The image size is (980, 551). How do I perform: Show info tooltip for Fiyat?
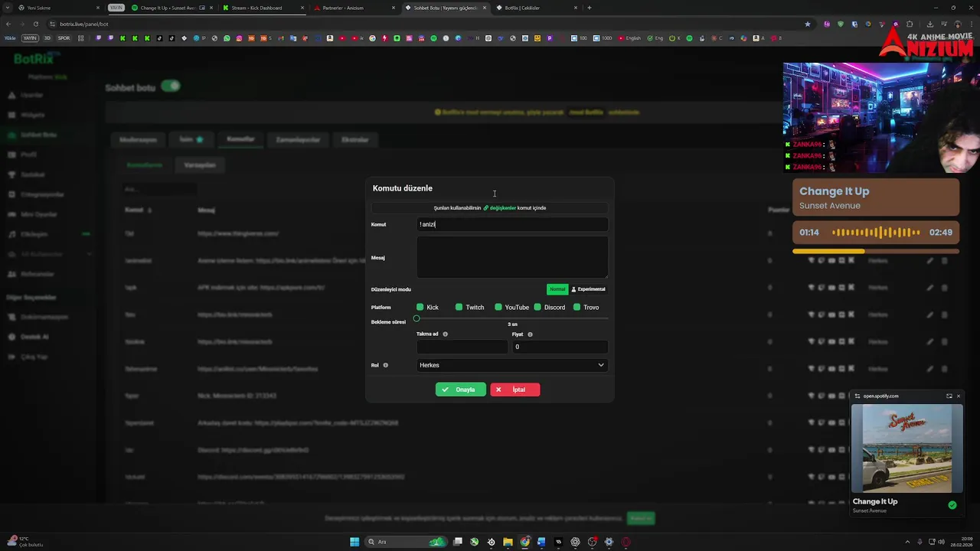coord(530,334)
